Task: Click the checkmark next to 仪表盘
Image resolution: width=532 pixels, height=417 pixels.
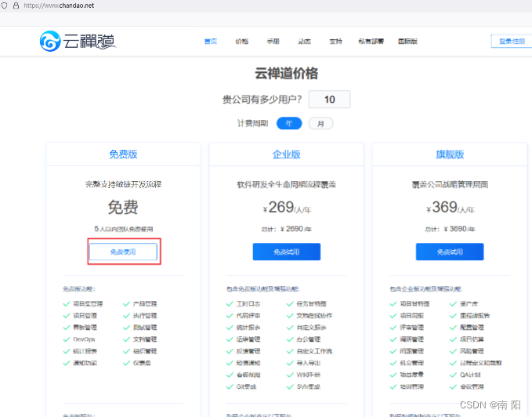Action: 127,363
